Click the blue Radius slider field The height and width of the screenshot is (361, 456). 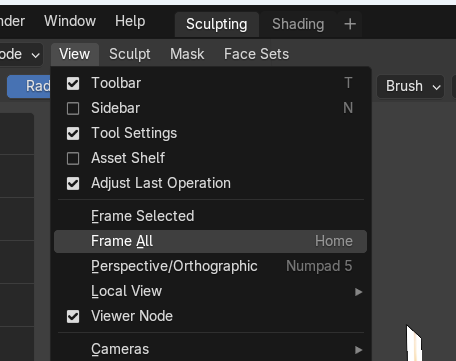click(29, 86)
